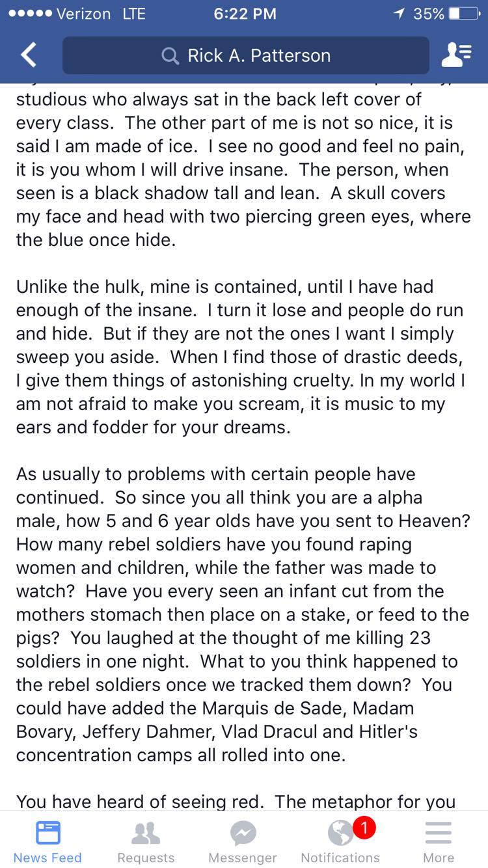The width and height of the screenshot is (488, 868).
Task: Click the red notification badge showing 1
Action: coord(364,828)
